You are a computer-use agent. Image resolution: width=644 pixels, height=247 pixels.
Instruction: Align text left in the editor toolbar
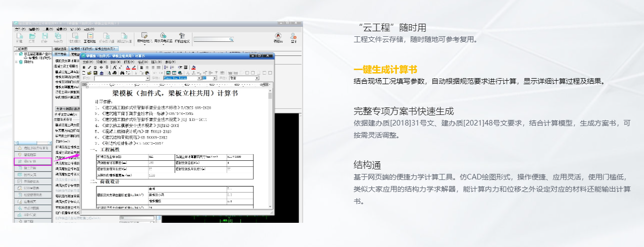pos(141,68)
